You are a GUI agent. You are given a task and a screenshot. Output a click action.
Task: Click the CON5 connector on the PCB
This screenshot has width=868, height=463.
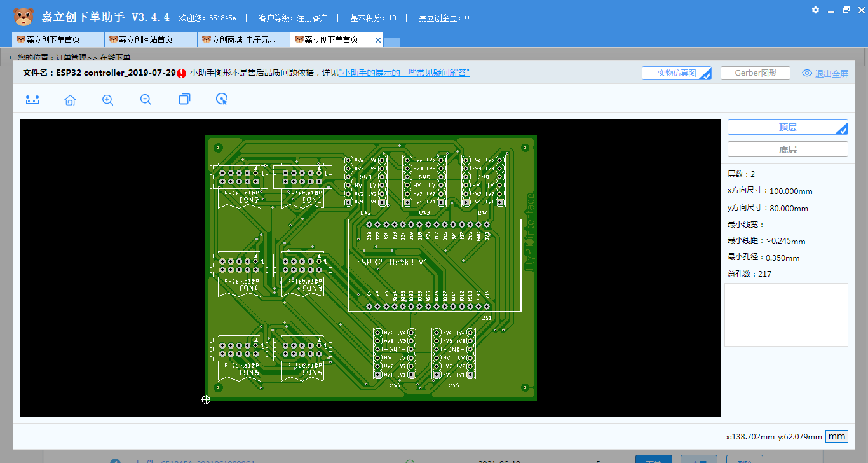302,357
